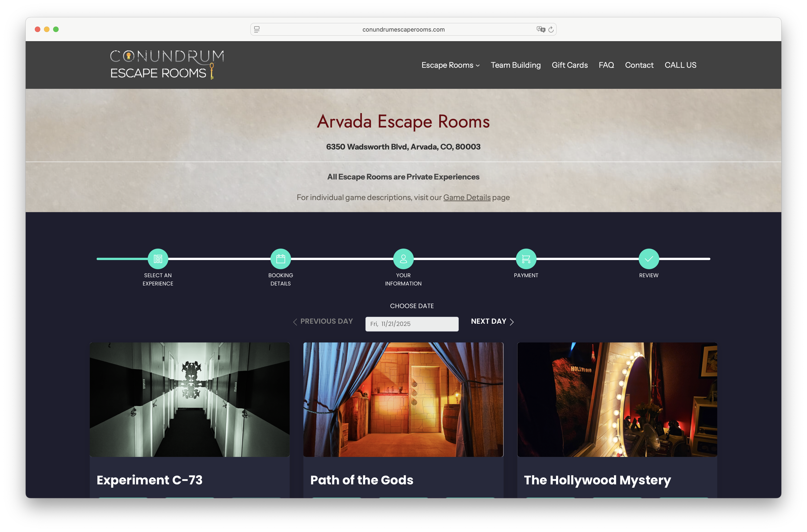Image resolution: width=807 pixels, height=532 pixels.
Task: Click the CALL US button
Action: point(680,65)
